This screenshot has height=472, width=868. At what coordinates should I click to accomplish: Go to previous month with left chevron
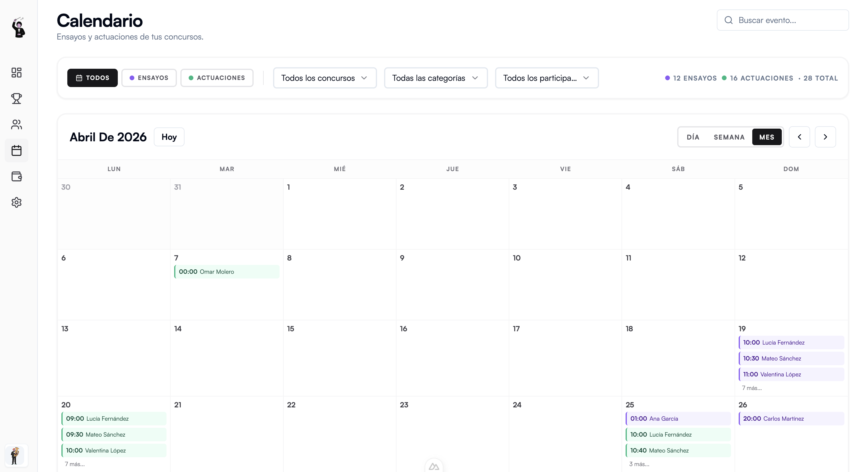[x=799, y=137]
